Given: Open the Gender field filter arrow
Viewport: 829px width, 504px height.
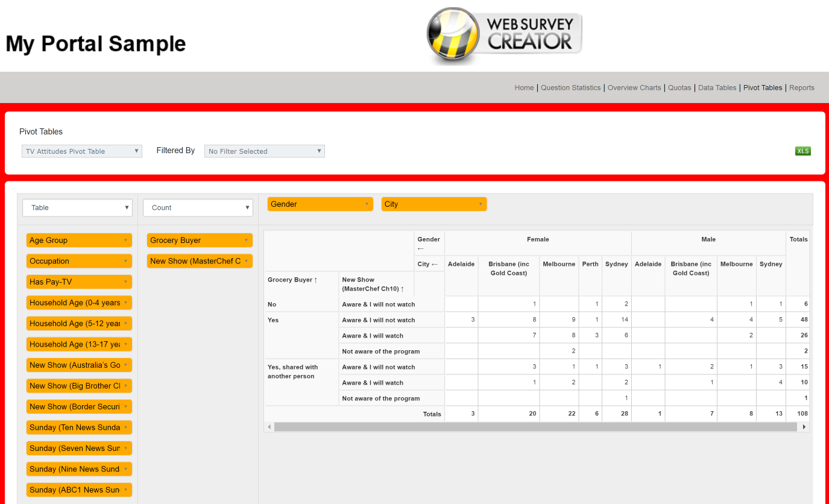Looking at the screenshot, I should (x=367, y=204).
